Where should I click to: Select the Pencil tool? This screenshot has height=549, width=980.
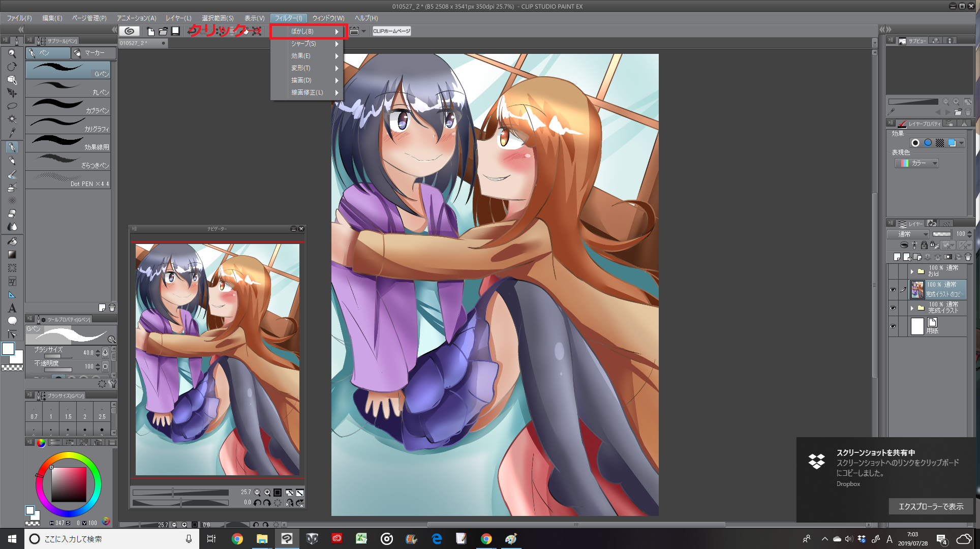12,161
